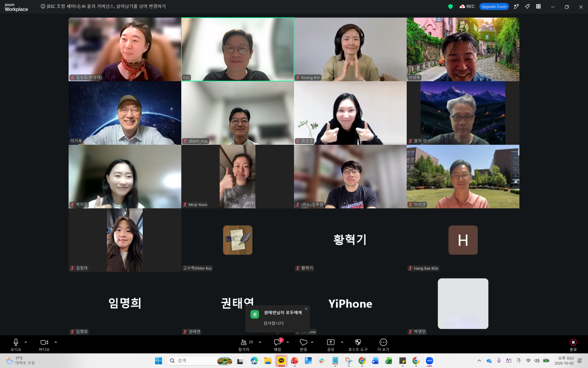588x368 pixels.
Task: Open the meeting info icon beside title
Action: click(x=43, y=6)
